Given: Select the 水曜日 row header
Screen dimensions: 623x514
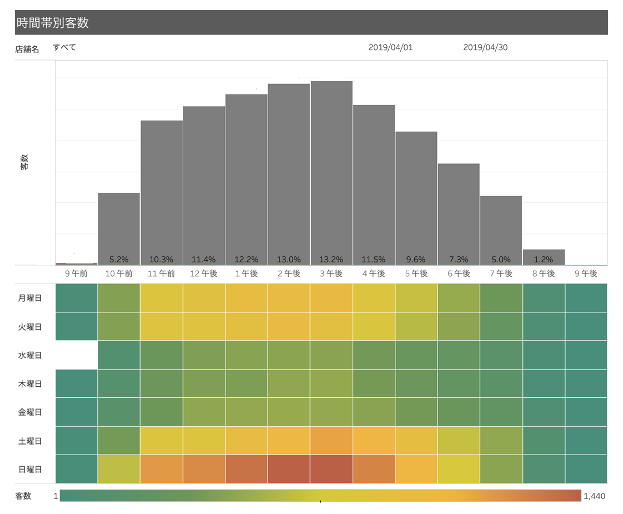Looking at the screenshot, I should [x=29, y=356].
